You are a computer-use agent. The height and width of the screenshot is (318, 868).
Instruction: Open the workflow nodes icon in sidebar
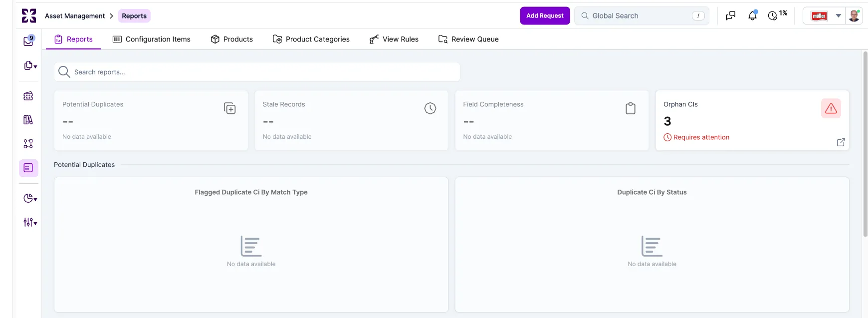(28, 144)
